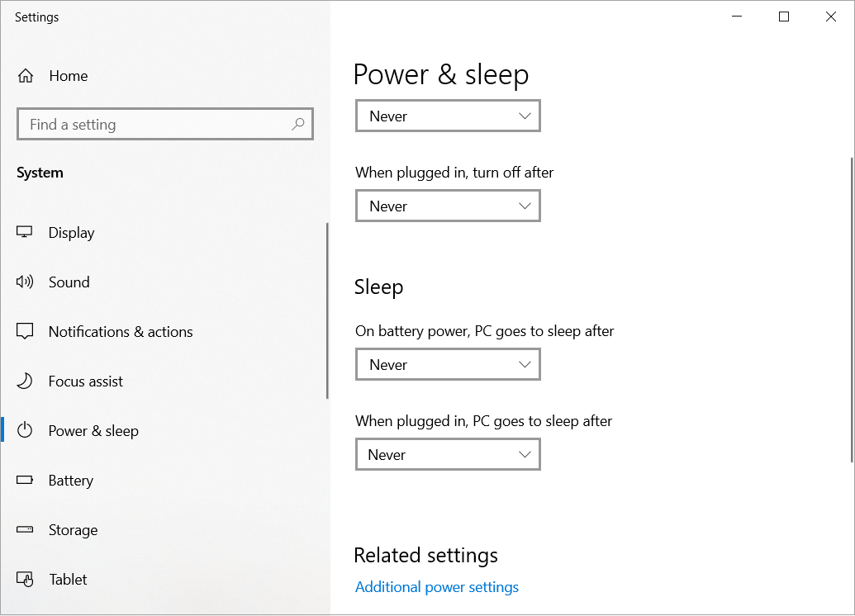Click the Storage drive icon
This screenshot has width=855, height=616.
(x=25, y=529)
